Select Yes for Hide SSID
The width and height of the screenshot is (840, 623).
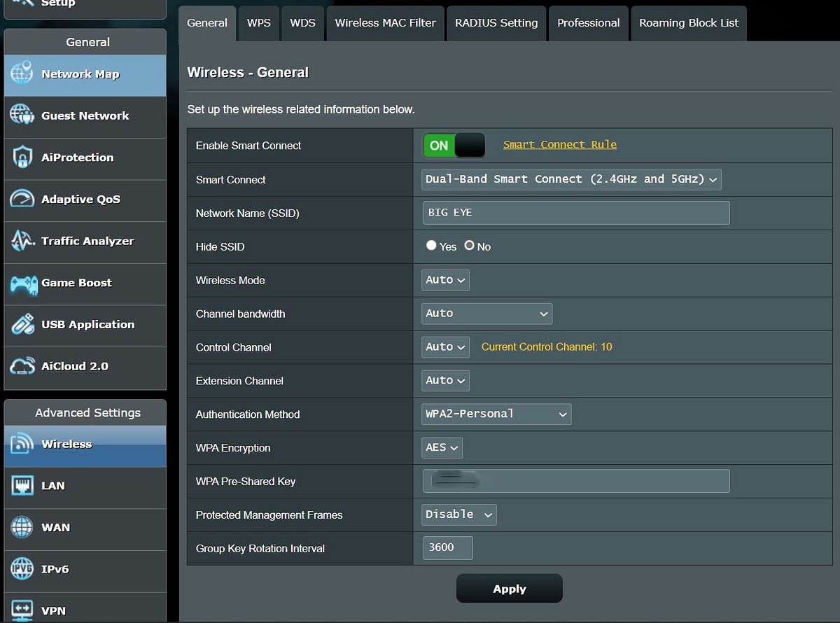(432, 246)
